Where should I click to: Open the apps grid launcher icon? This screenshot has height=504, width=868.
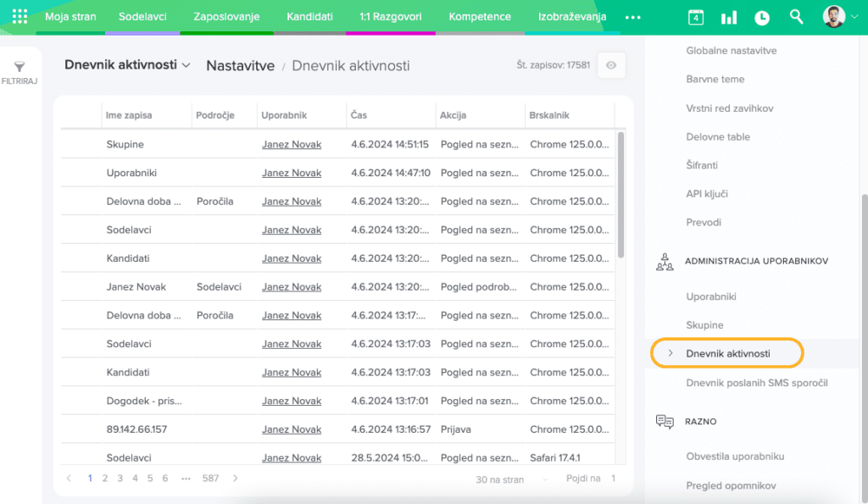coord(20,17)
